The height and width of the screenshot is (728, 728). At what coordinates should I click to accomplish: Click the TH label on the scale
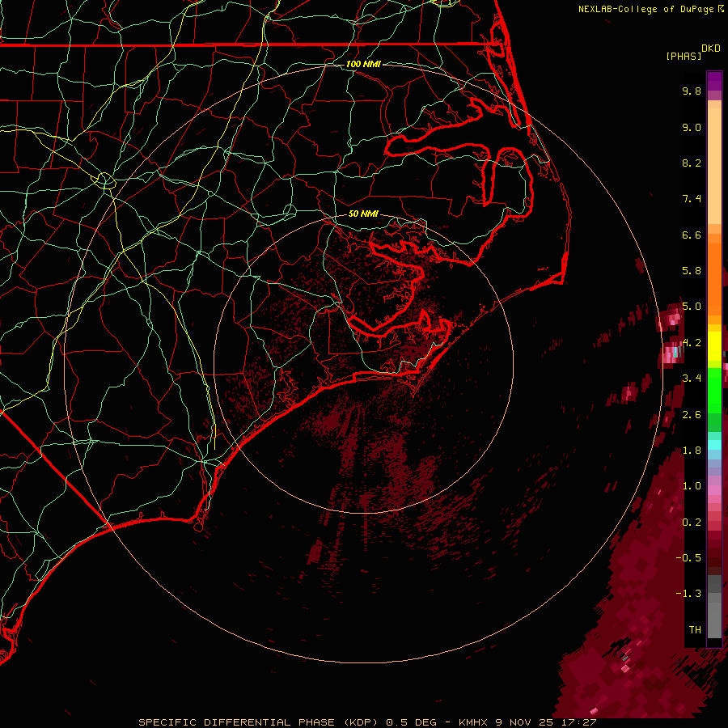point(695,630)
